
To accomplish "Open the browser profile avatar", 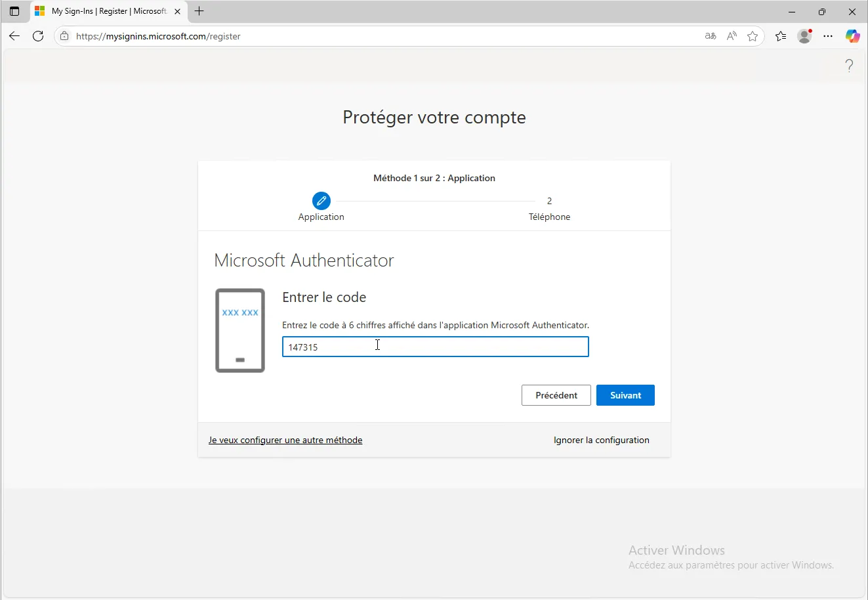I will (x=804, y=36).
